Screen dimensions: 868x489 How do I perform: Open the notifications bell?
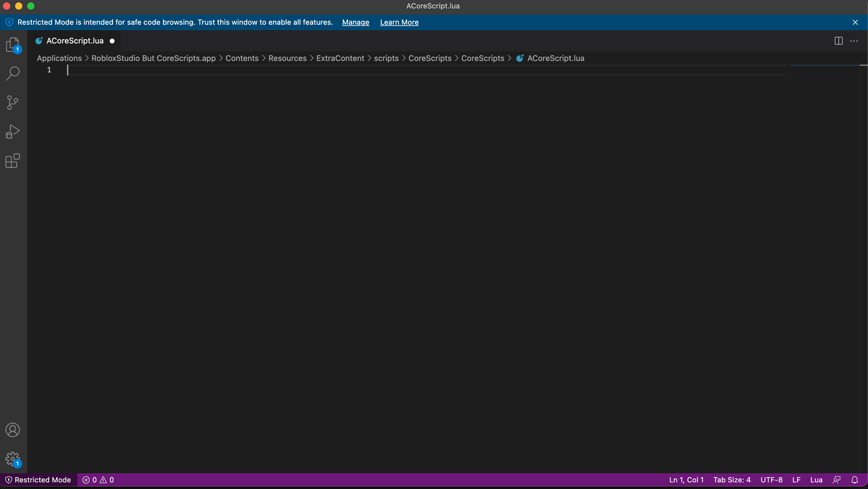[855, 480]
